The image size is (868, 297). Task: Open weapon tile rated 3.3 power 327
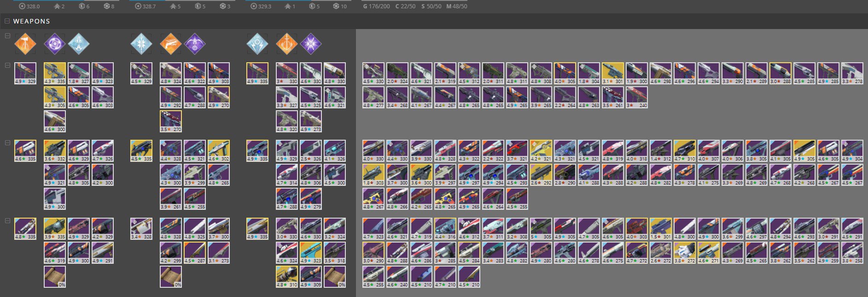point(287,97)
